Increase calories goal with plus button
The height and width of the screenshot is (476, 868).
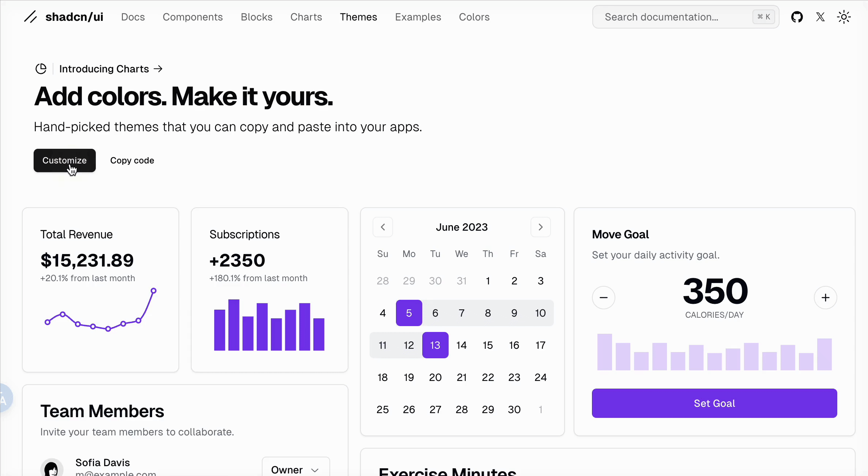click(x=825, y=298)
